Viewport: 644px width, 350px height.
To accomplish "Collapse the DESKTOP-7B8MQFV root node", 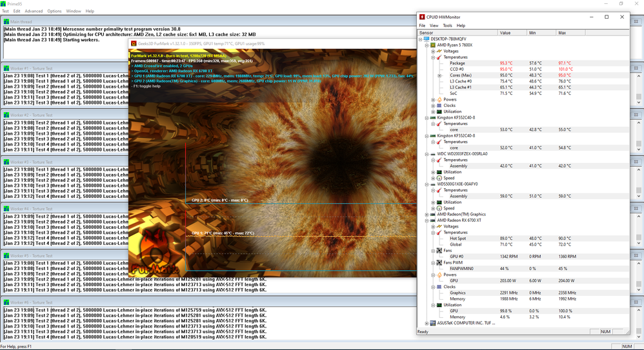I will point(421,39).
